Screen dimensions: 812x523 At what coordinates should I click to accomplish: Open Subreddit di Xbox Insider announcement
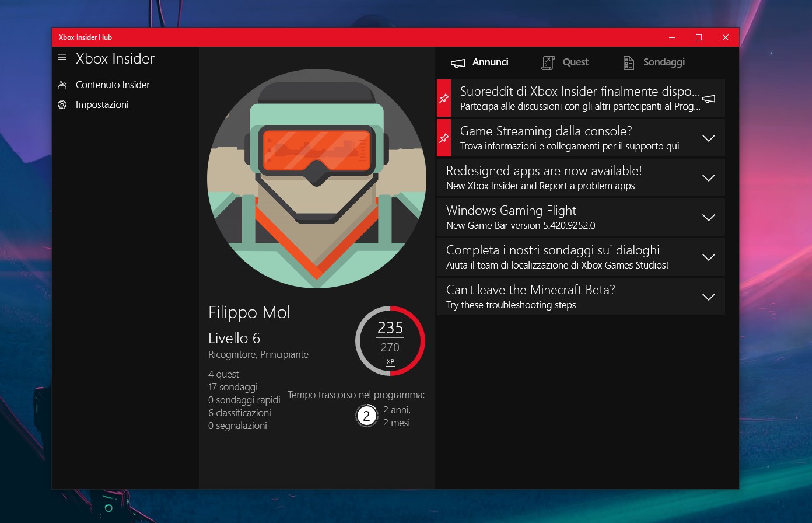click(581, 98)
